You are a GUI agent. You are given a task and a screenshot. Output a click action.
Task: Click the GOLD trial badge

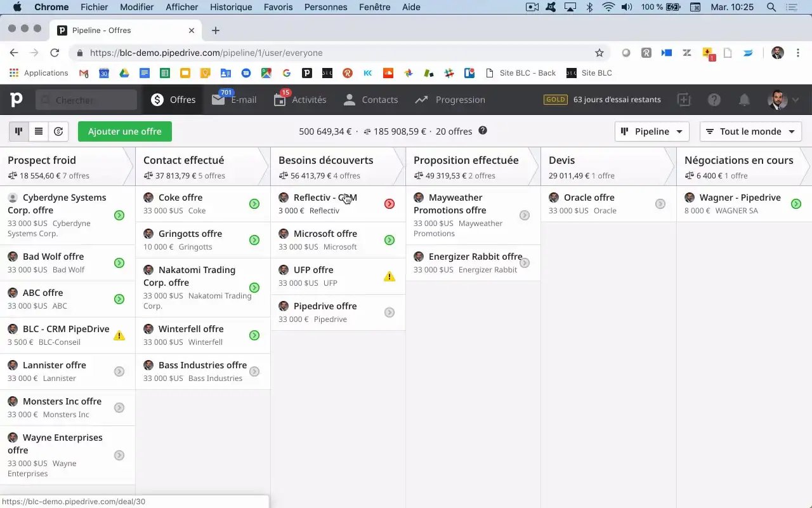pyautogui.click(x=556, y=100)
